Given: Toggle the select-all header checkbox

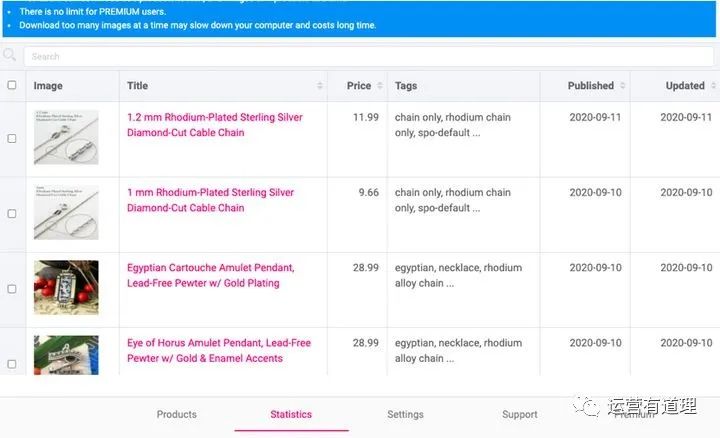Looking at the screenshot, I should (x=12, y=86).
